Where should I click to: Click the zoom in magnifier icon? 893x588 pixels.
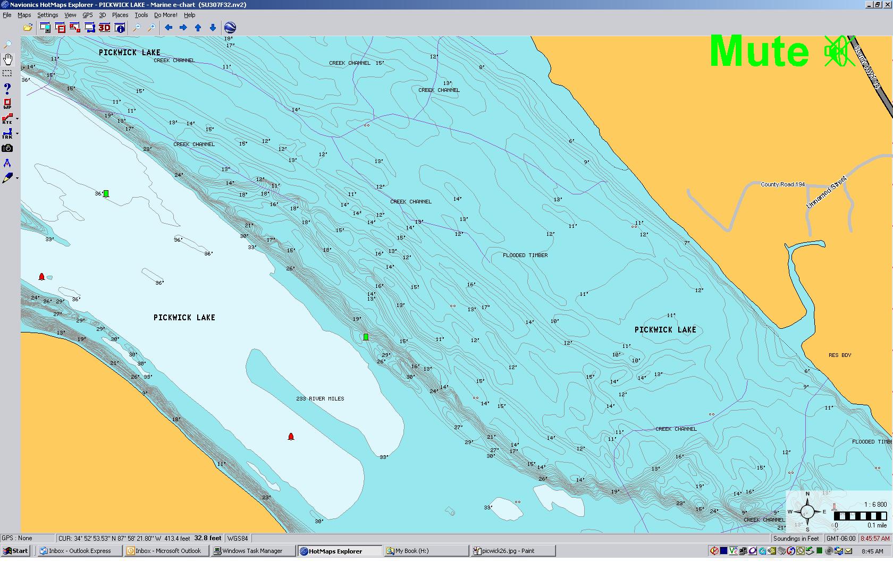(x=151, y=28)
